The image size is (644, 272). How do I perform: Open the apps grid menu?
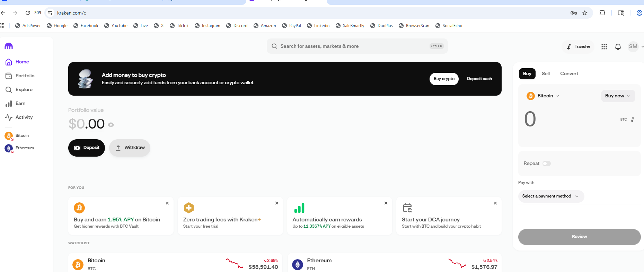pyautogui.click(x=604, y=47)
